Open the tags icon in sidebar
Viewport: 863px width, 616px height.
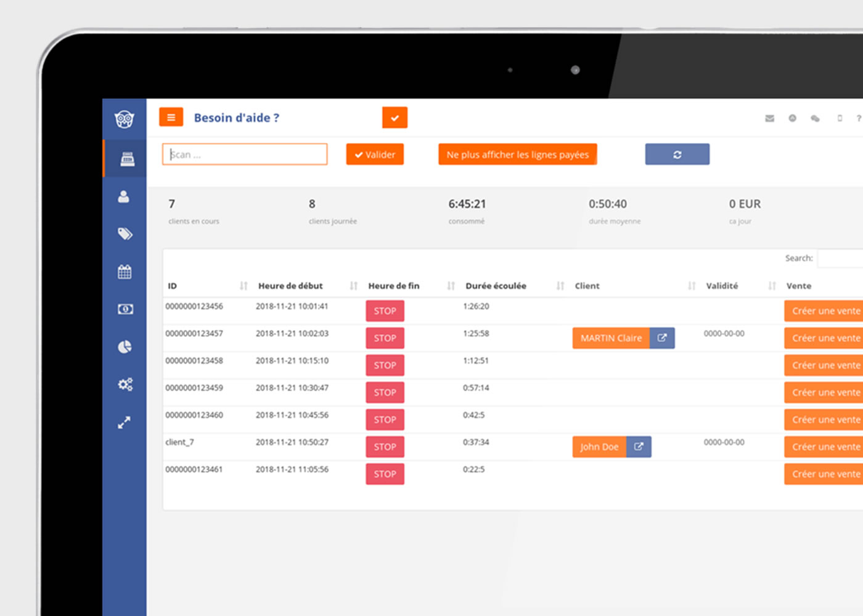(125, 234)
